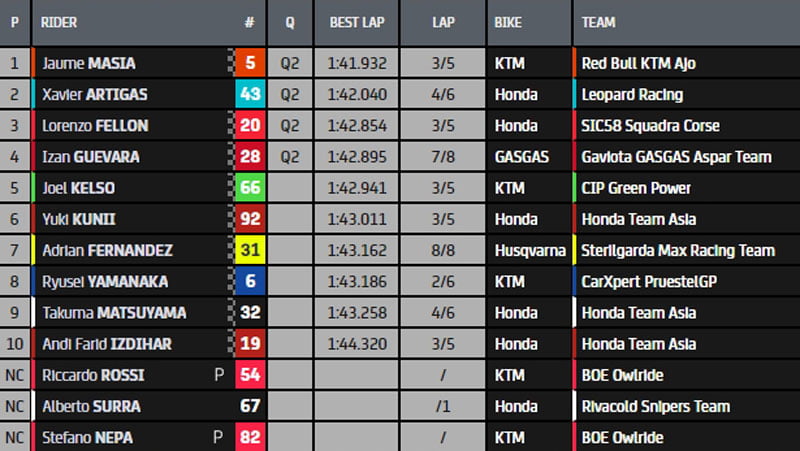Select the Husqvarna bike cell
The height and width of the screenshot is (451, 800).
tap(530, 251)
